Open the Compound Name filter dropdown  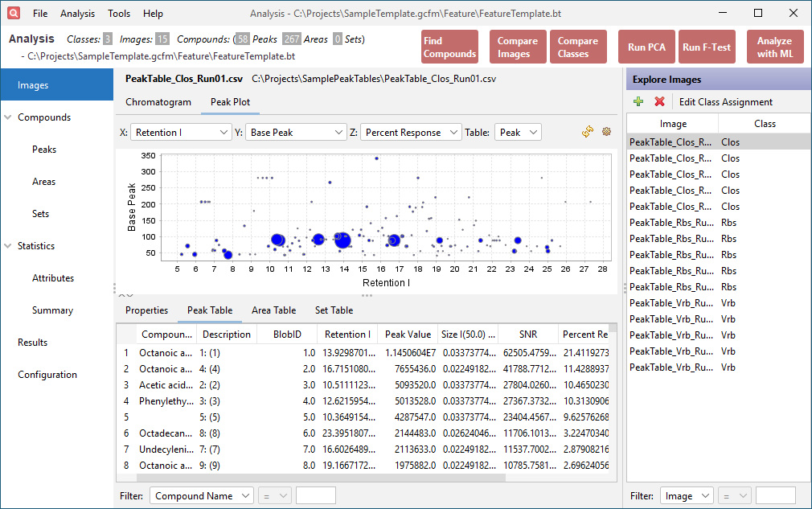tap(202, 496)
